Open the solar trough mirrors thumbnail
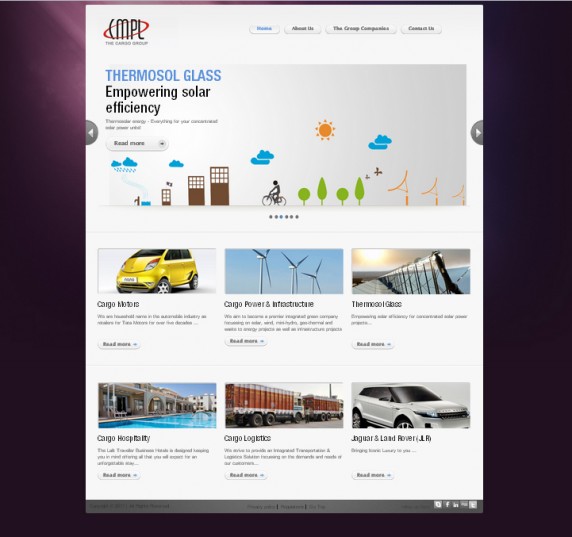The width and height of the screenshot is (572, 537). tap(411, 271)
